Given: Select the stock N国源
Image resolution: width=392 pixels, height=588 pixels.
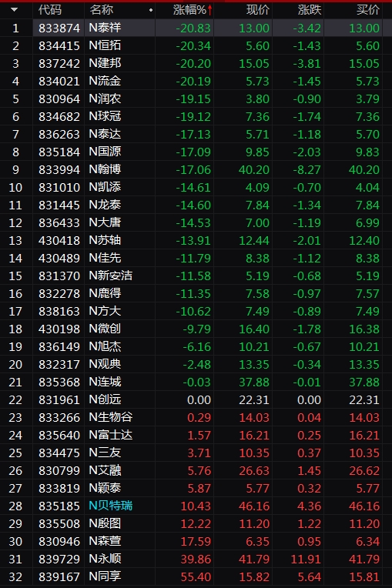Looking at the screenshot, I should [105, 152].
